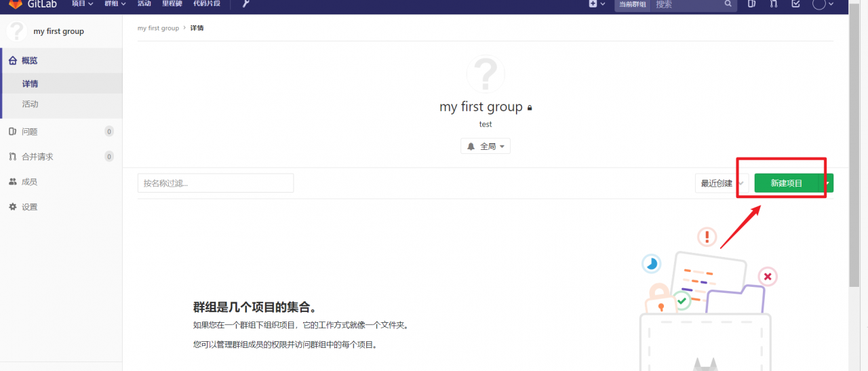868x371 pixels.
Task: Open the user avatar dropdown
Action: (x=823, y=4)
